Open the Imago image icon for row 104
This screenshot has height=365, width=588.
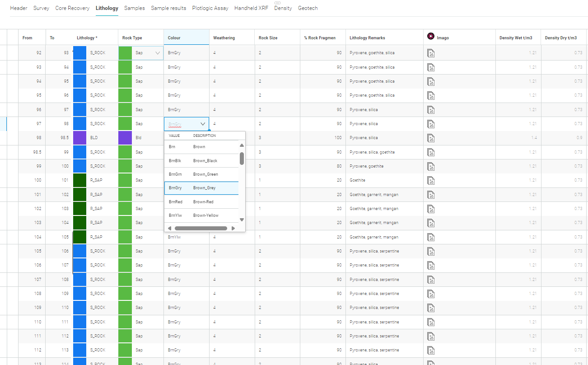431,237
